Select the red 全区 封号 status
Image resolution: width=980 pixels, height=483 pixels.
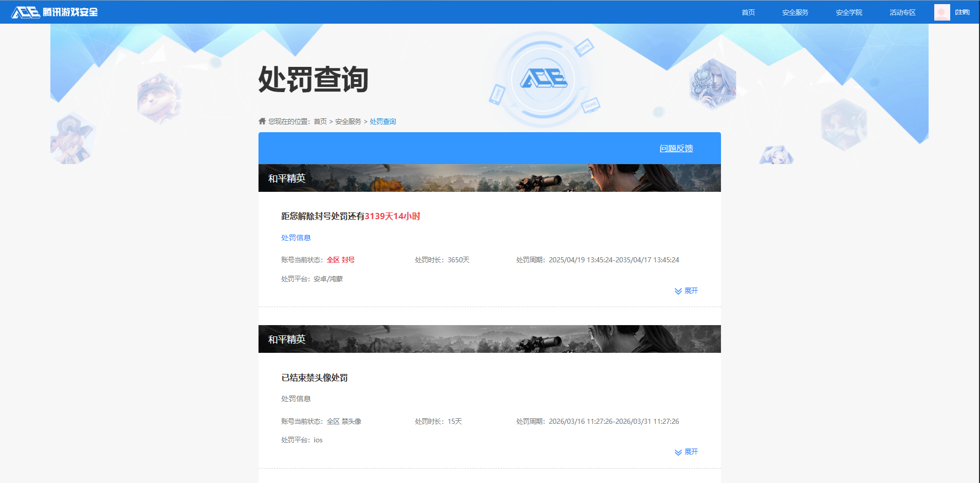(x=341, y=260)
